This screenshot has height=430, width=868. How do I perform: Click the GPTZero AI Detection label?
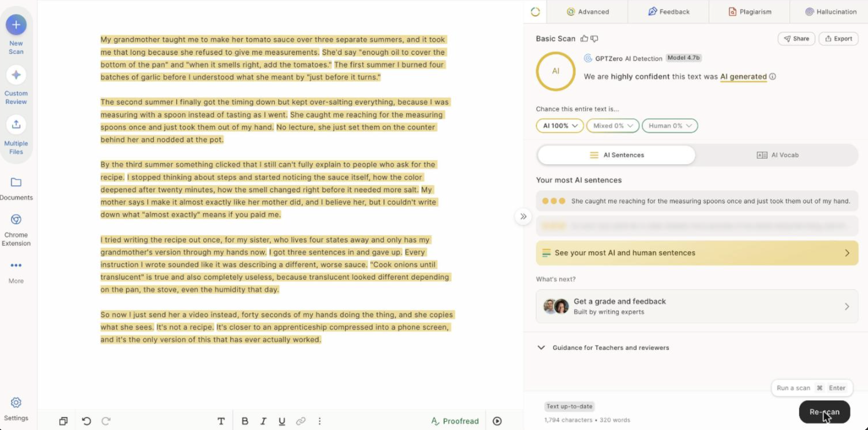(x=628, y=58)
